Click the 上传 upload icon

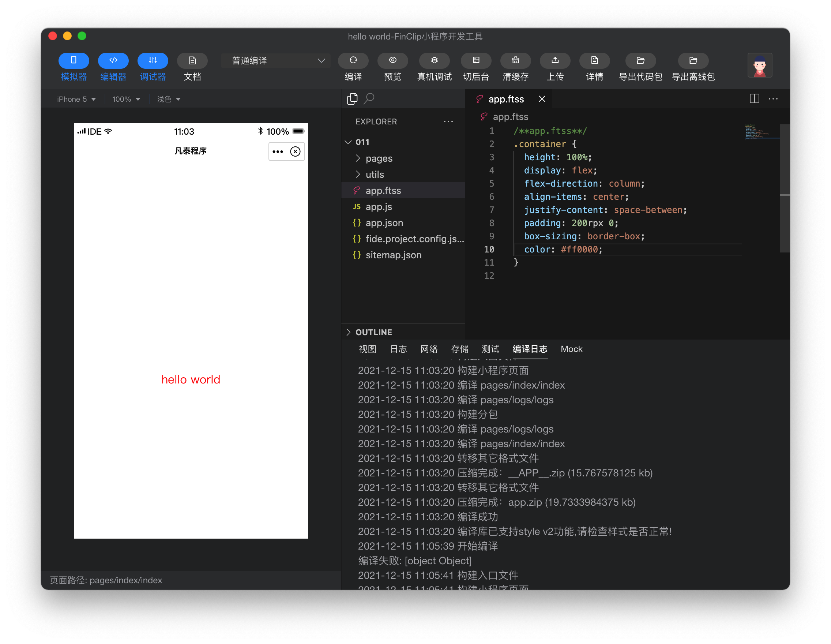555,60
